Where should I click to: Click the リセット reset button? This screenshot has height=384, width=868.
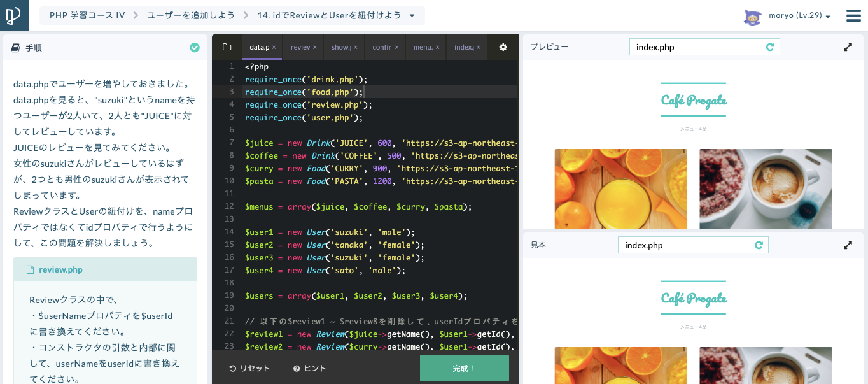coord(249,368)
